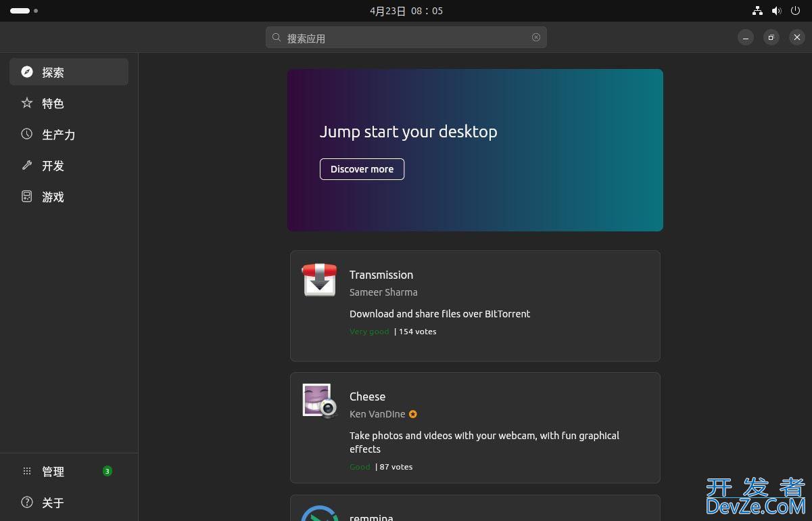The height and width of the screenshot is (521, 812).
Task: Click Download and share files over BitTorrent description
Action: 439,314
